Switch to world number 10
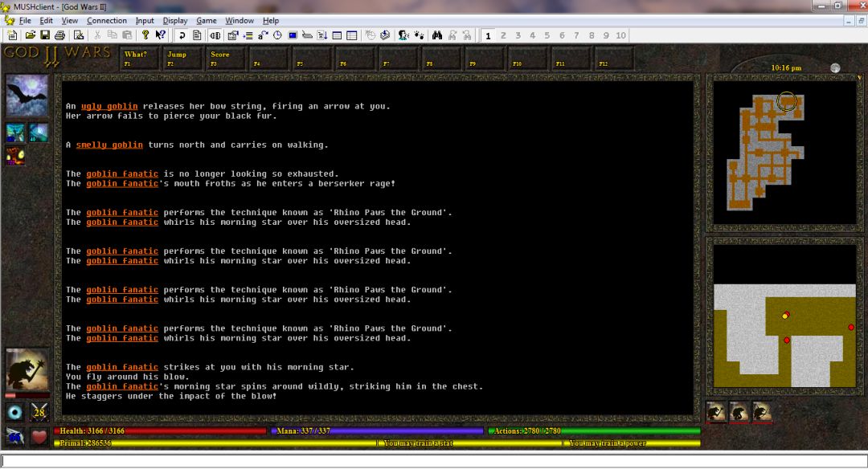Viewport: 868px width, 469px height. tap(620, 35)
